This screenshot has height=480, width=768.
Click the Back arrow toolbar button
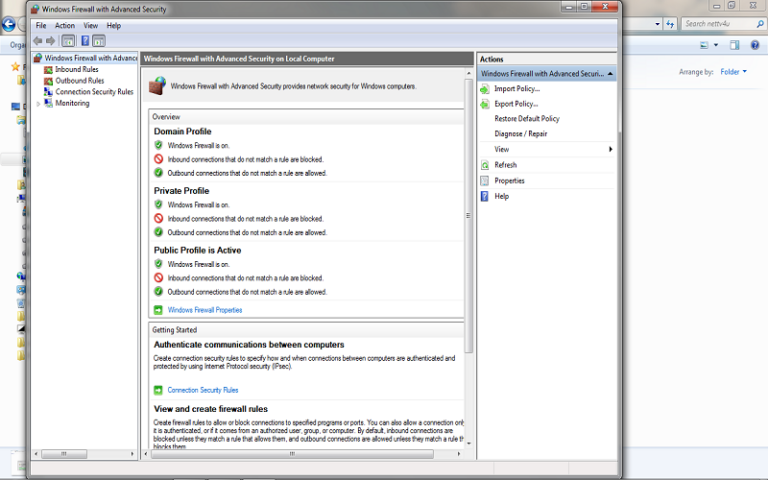tap(37, 41)
